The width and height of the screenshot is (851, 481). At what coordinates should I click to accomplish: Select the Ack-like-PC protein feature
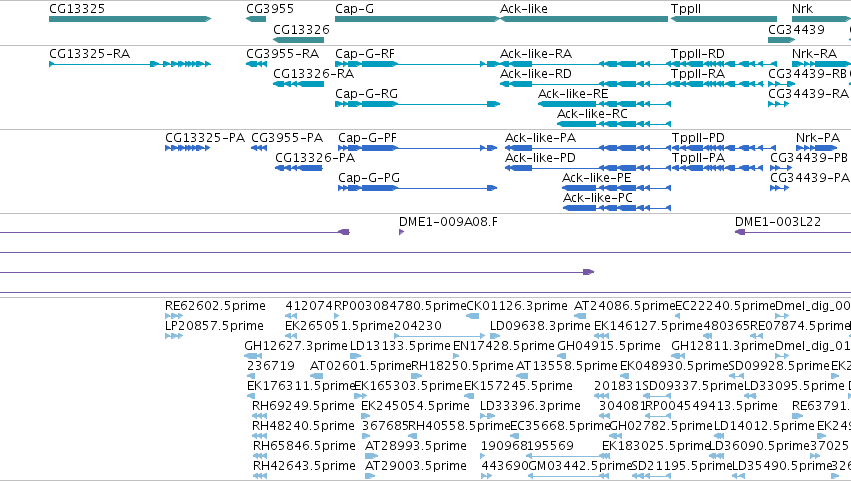(x=617, y=208)
